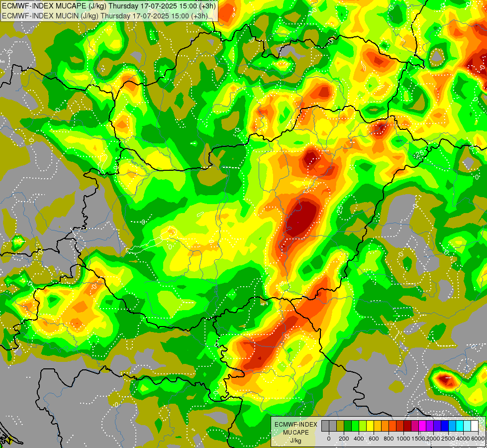The width and height of the screenshot is (487, 448).
Task: Click the legend scale value 2500
Action: tap(449, 439)
